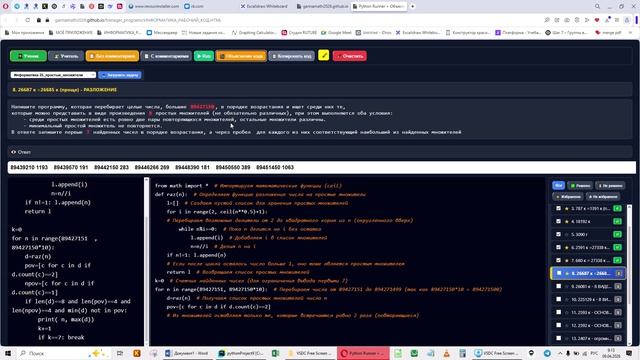Open the Google Meet bookmark
The width and height of the screenshot is (640, 360).
336,32
